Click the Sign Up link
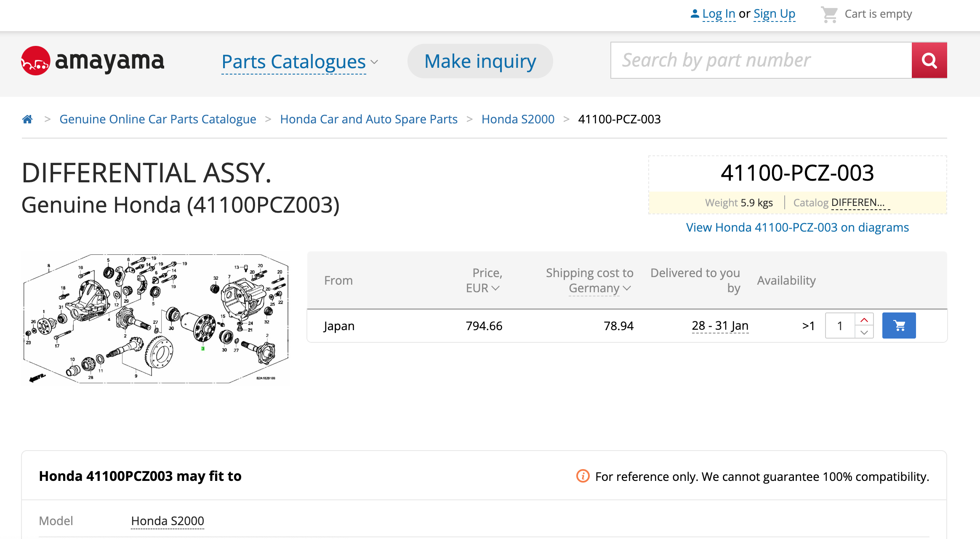This screenshot has width=980, height=539. tap(774, 14)
